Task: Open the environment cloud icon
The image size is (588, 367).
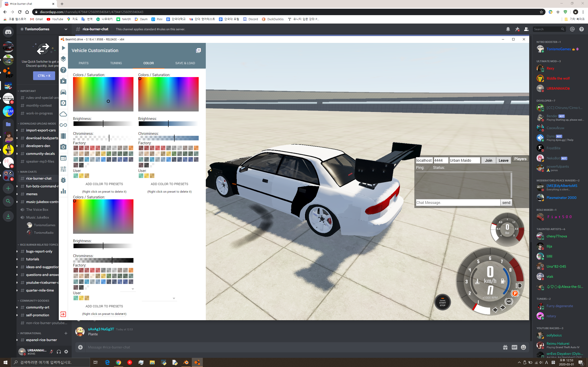Action: point(63,114)
